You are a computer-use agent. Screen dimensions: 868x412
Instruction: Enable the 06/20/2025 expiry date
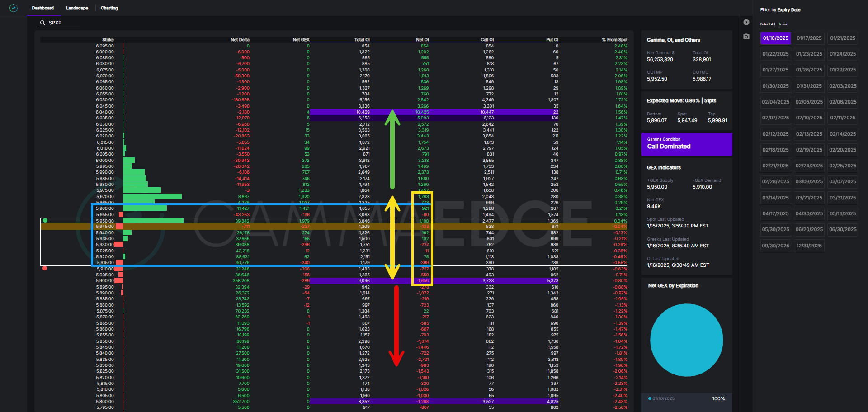[x=809, y=230]
